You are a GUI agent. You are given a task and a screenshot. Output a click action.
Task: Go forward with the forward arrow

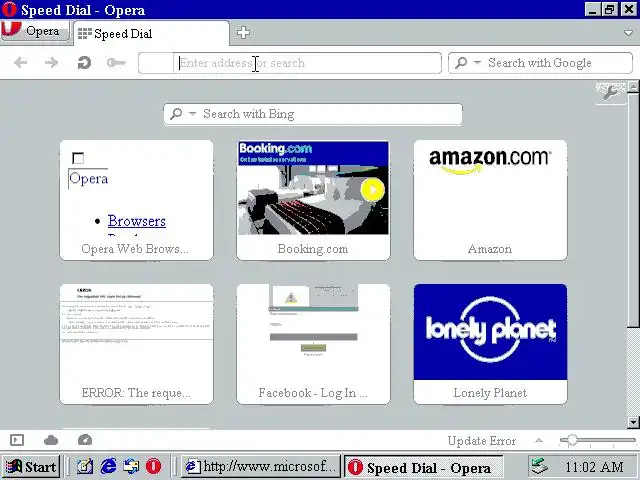[x=51, y=62]
